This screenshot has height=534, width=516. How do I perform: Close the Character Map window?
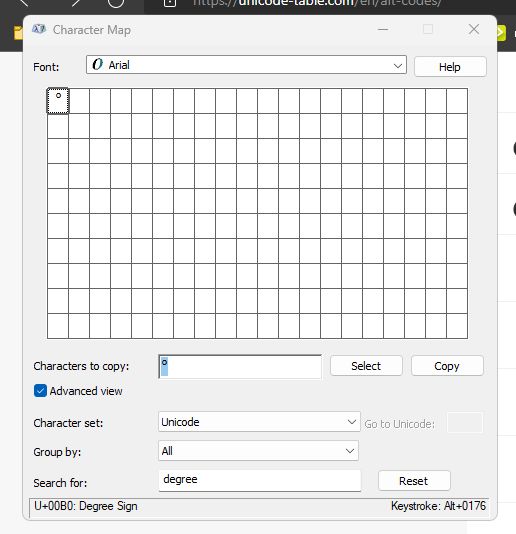(474, 29)
